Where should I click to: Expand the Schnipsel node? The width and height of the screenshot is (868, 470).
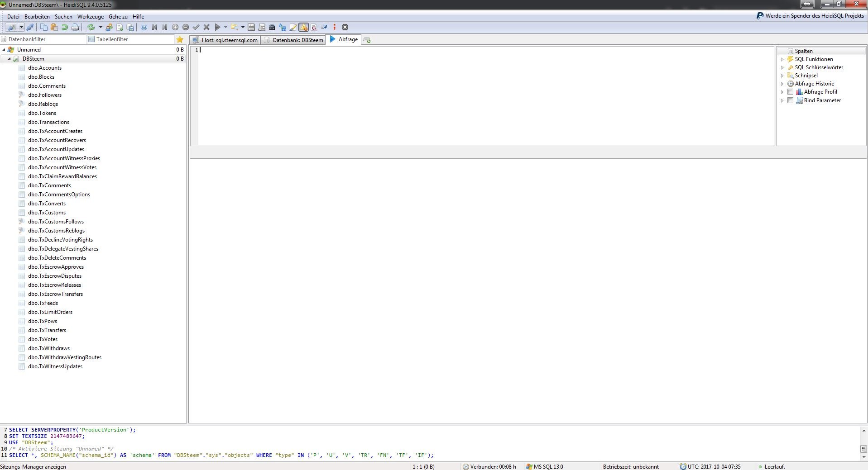[782, 76]
